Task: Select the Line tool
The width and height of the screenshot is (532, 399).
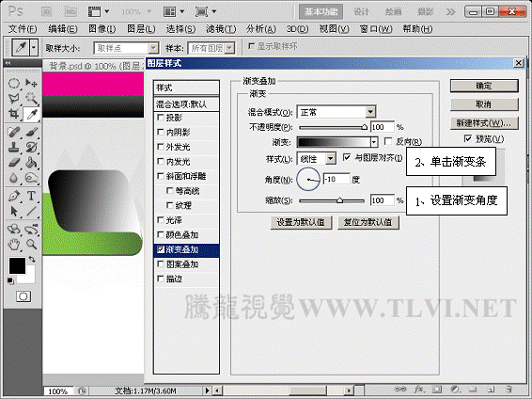Action: coord(32,211)
